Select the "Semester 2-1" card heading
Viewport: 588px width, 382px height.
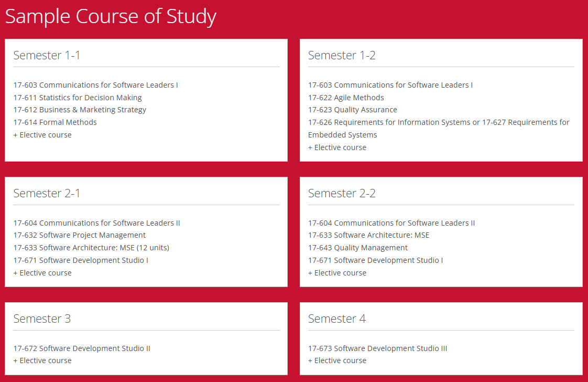pyautogui.click(x=47, y=193)
